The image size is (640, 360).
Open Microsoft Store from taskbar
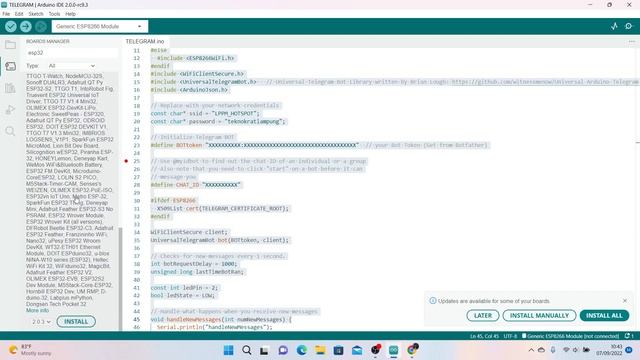click(338, 350)
